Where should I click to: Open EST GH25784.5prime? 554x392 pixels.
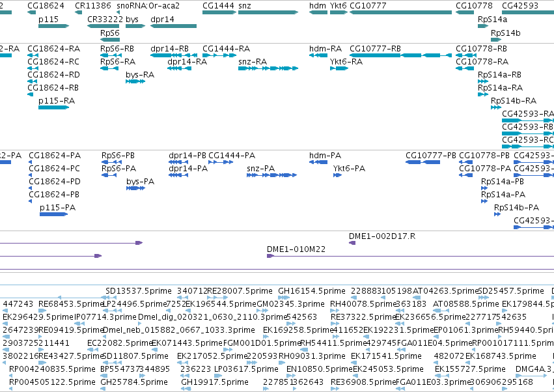(134, 382)
